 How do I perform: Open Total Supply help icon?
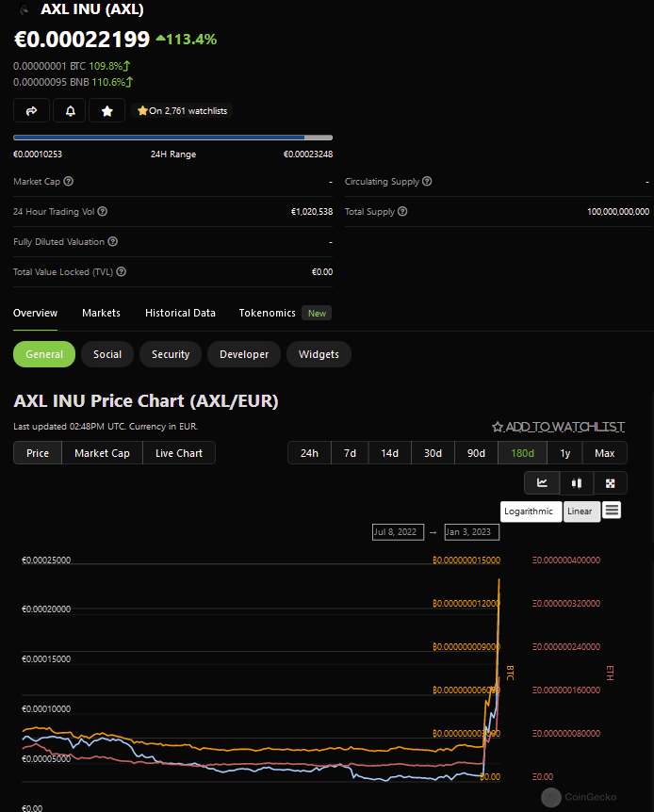tap(402, 211)
